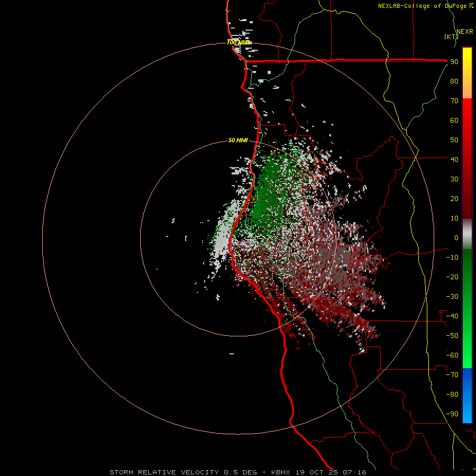Click the NEXLAB-College of DuPage watermark text
The height and width of the screenshot is (476, 476).
tap(425, 6)
